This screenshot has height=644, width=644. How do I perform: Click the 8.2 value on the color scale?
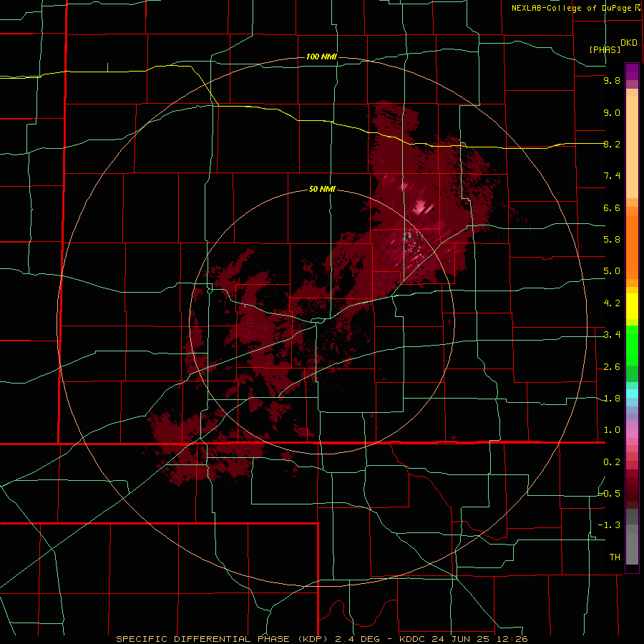pyautogui.click(x=612, y=144)
